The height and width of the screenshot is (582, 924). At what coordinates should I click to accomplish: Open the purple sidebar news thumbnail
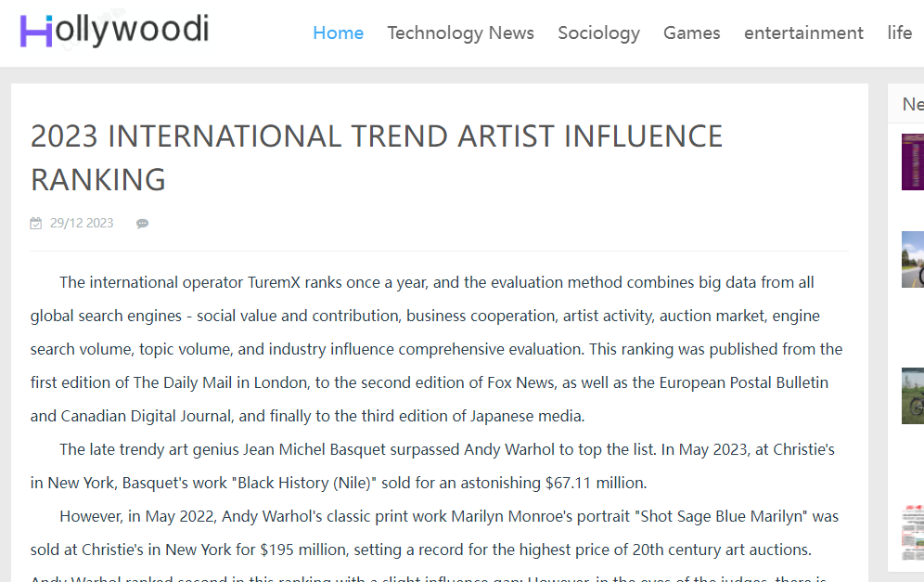913,162
